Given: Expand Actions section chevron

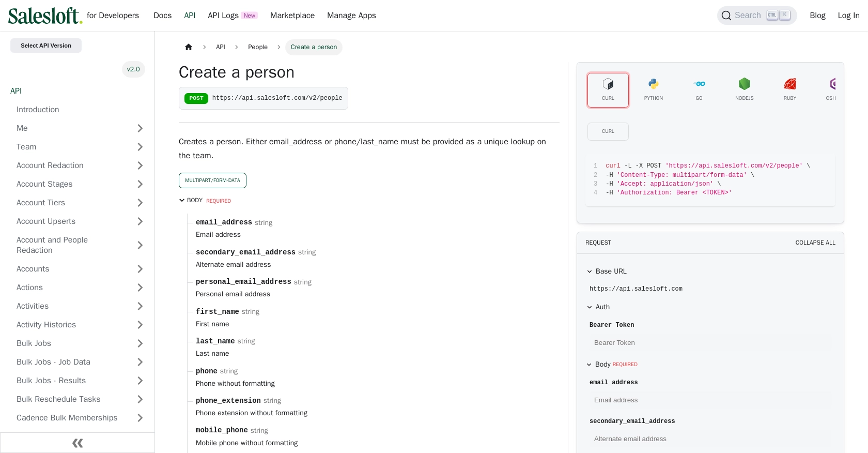Looking at the screenshot, I should (140, 288).
